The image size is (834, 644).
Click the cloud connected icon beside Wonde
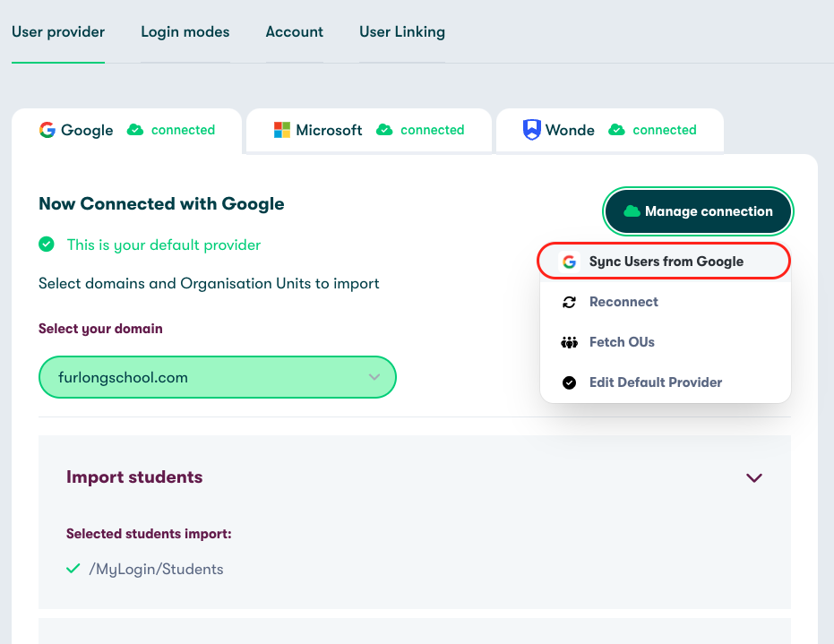pos(616,130)
